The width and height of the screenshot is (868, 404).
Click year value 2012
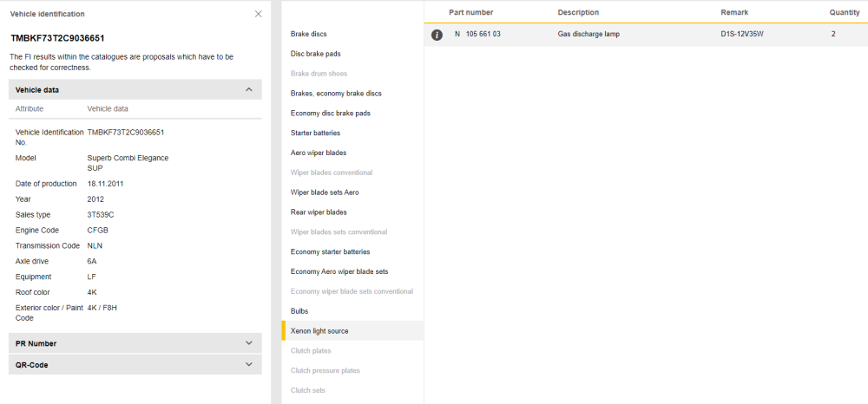(x=95, y=199)
